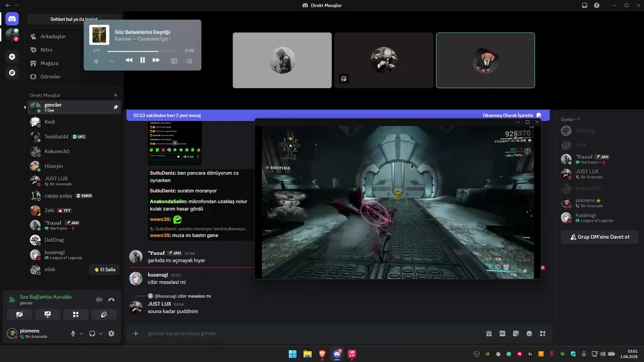Go back to the previous track
The image size is (644, 362).
tap(129, 60)
